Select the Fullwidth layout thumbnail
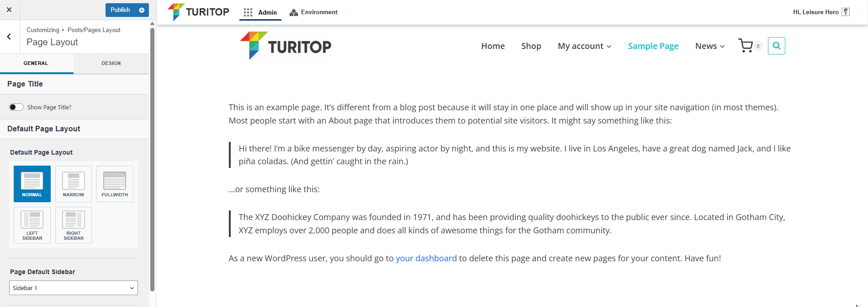Screen dimensions: 868x307 pyautogui.click(x=115, y=184)
